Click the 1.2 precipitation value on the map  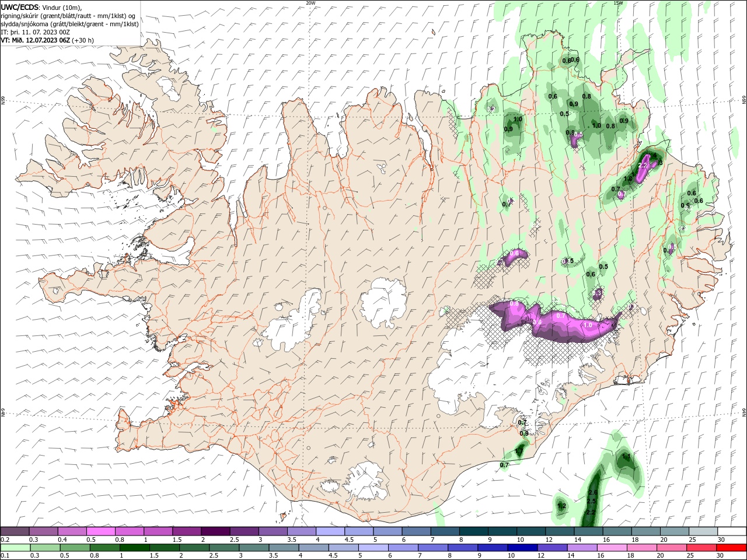click(561, 506)
